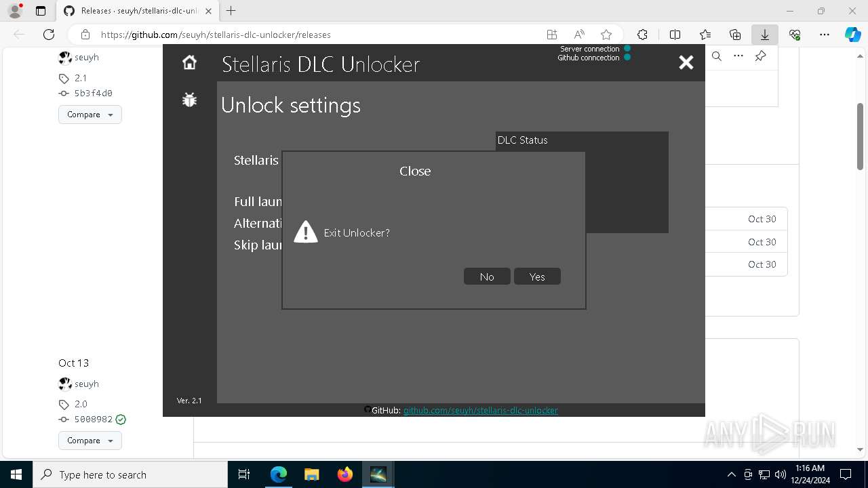Expand the Compare dropdown for tag 2.0
The height and width of the screenshot is (488, 868).
tap(90, 441)
